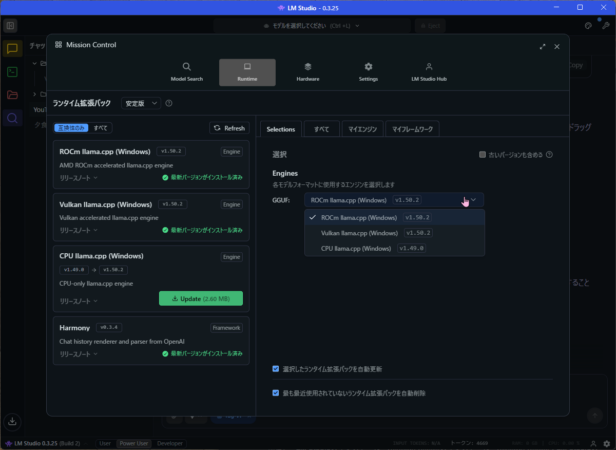
Task: Switch to Developer mode
Action: coord(170,443)
